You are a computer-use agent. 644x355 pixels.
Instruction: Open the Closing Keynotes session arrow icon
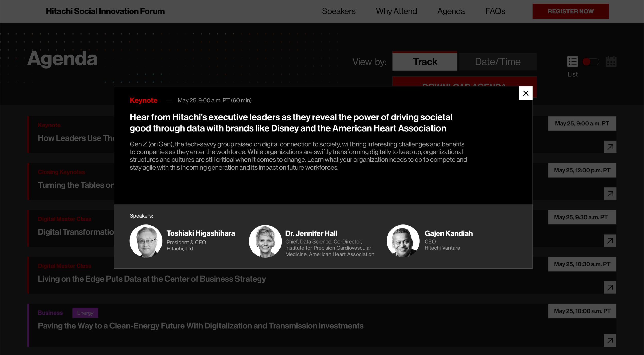click(x=610, y=194)
